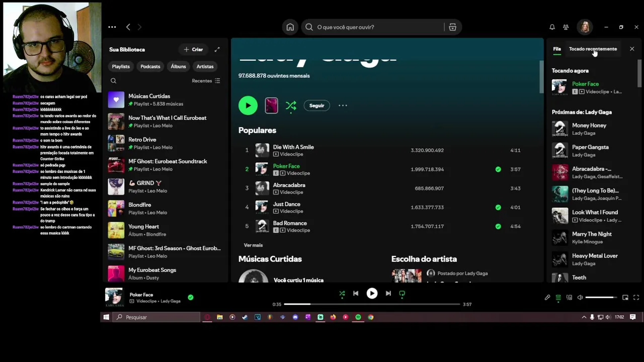Adjust the volume slider
This screenshot has width=644, height=362.
pyautogui.click(x=601, y=298)
